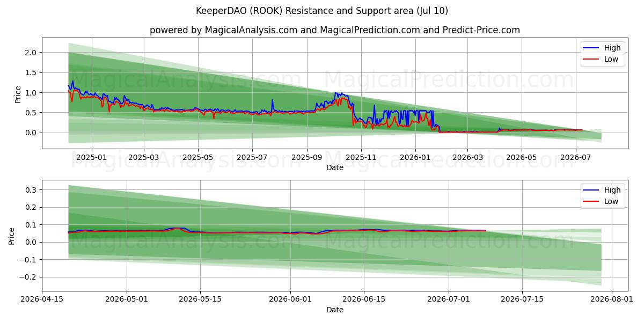
Task: Click the '2026-07-15' tick label on bottom chart
Action: click(x=522, y=300)
